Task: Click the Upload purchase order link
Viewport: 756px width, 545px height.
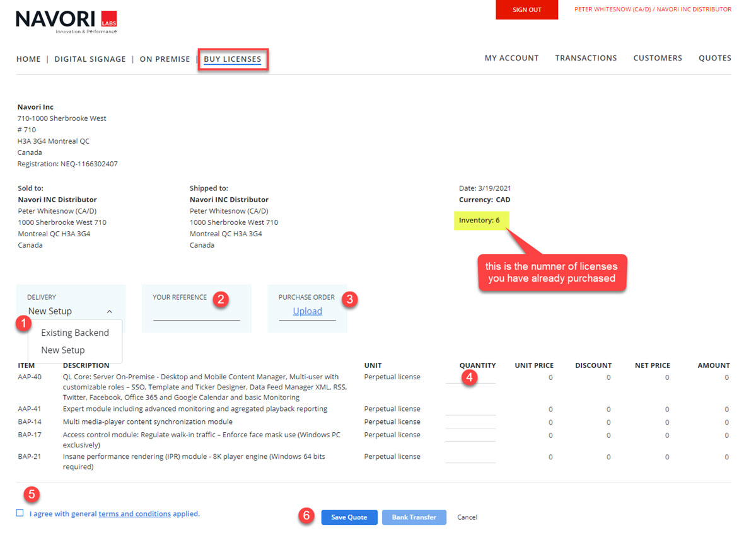Action: [308, 311]
